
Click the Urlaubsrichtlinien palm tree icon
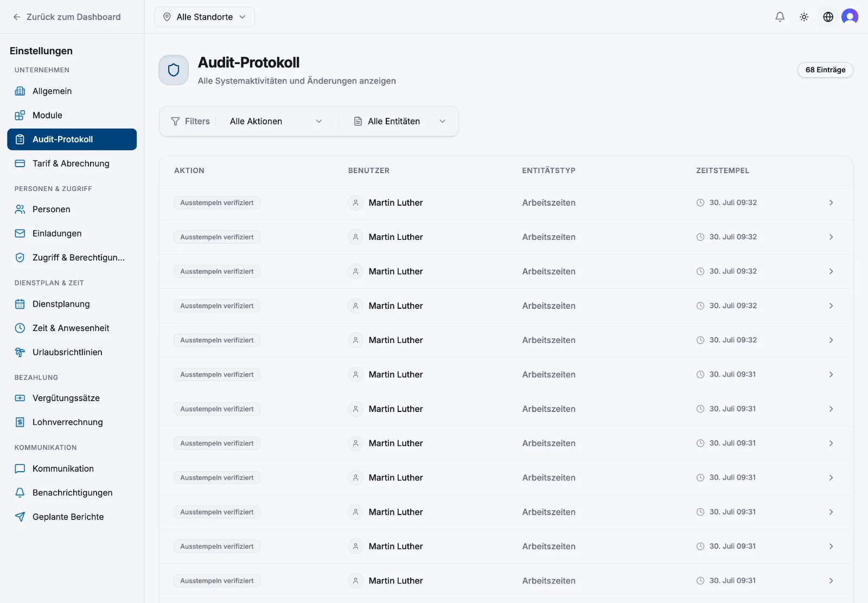tap(20, 352)
